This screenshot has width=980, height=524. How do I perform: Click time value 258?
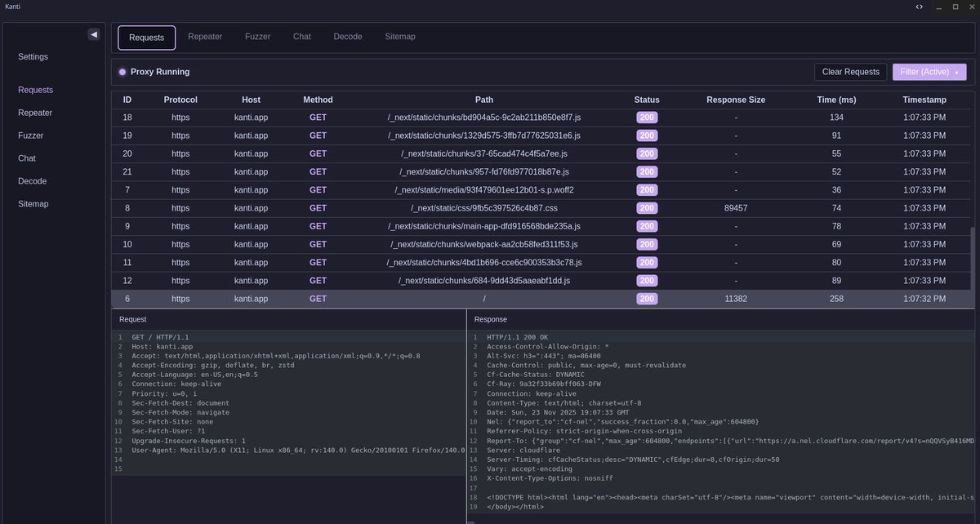pos(836,299)
